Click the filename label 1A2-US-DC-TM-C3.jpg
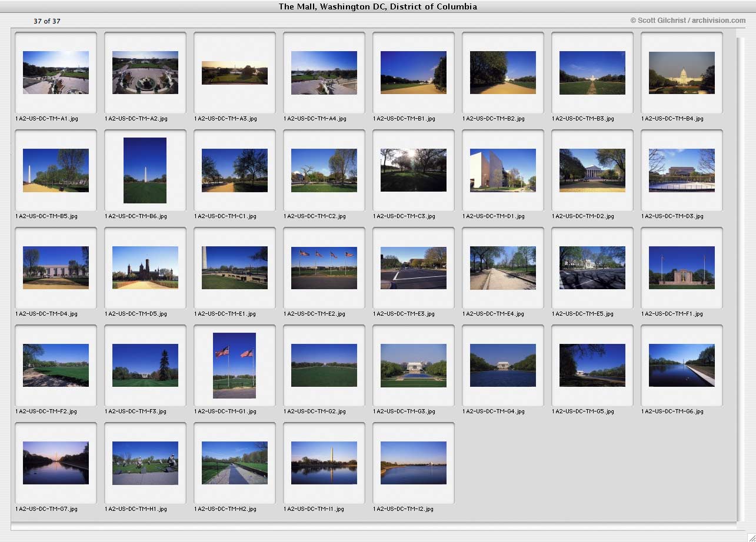 pos(404,216)
